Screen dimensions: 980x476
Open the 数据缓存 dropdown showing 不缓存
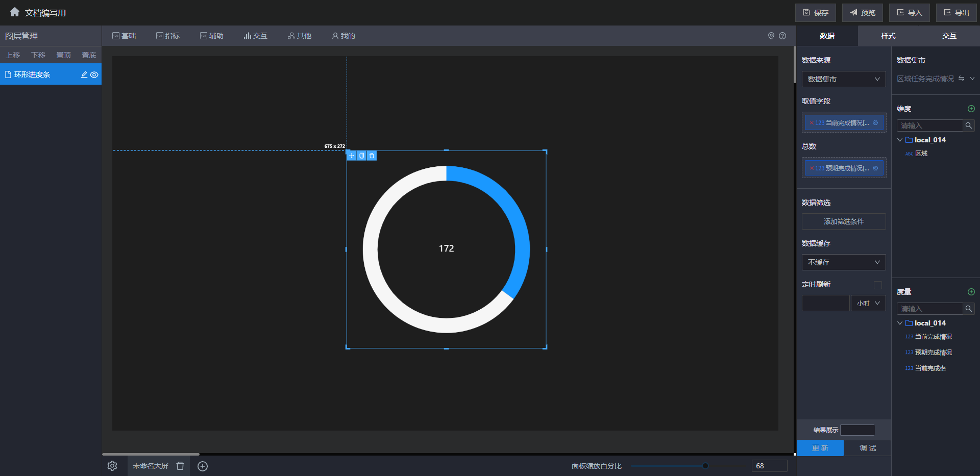(843, 262)
